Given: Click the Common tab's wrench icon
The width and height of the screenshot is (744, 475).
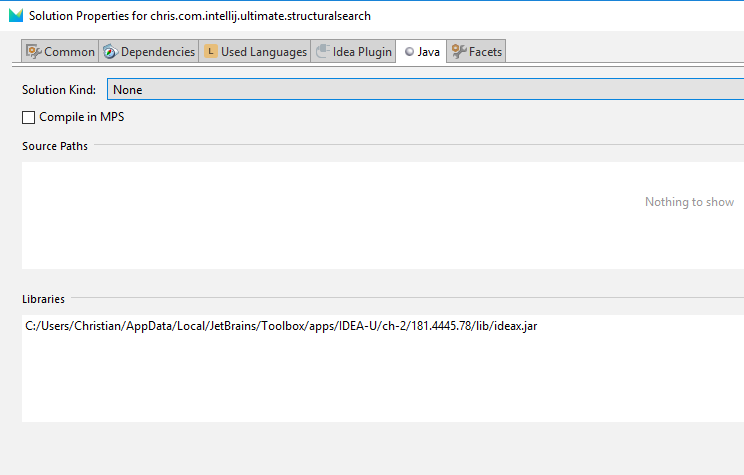Looking at the screenshot, I should 33,52.
